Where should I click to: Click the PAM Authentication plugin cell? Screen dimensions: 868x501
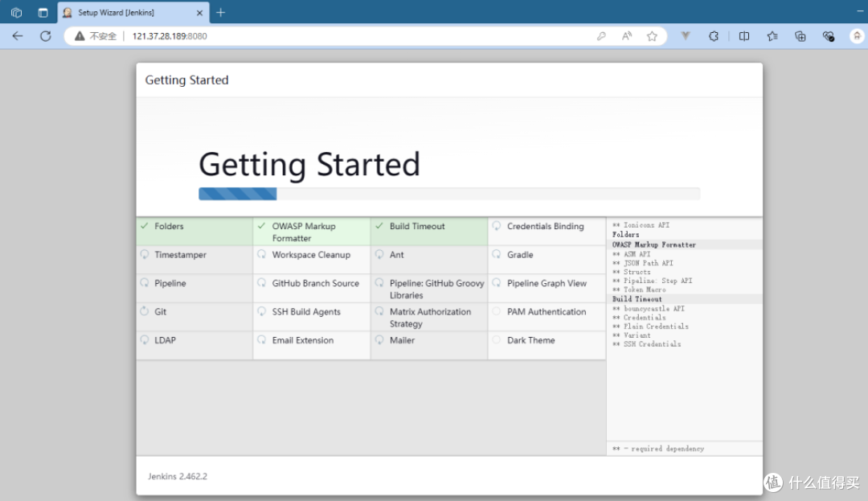coord(547,317)
